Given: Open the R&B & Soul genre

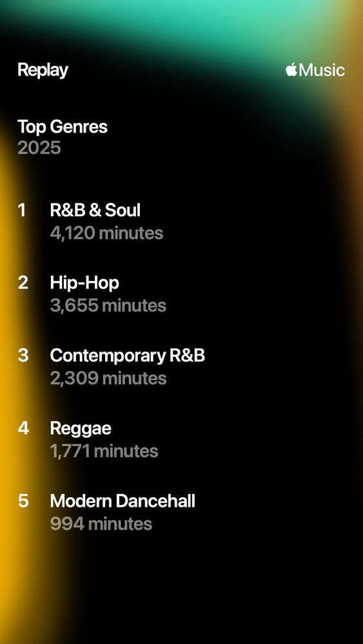Looking at the screenshot, I should (x=95, y=211).
